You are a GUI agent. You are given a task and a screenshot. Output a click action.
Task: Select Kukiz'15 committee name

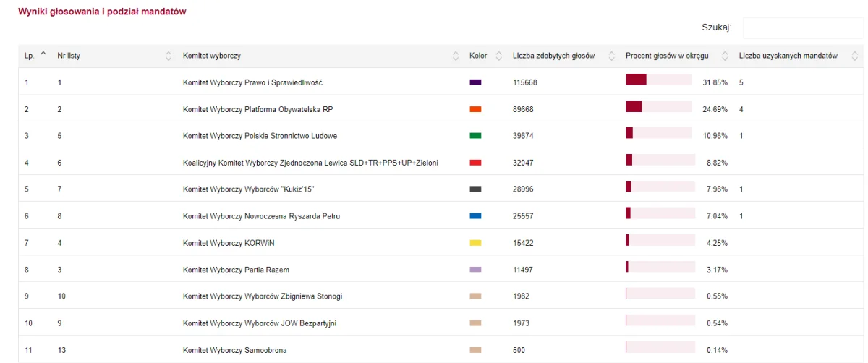249,189
